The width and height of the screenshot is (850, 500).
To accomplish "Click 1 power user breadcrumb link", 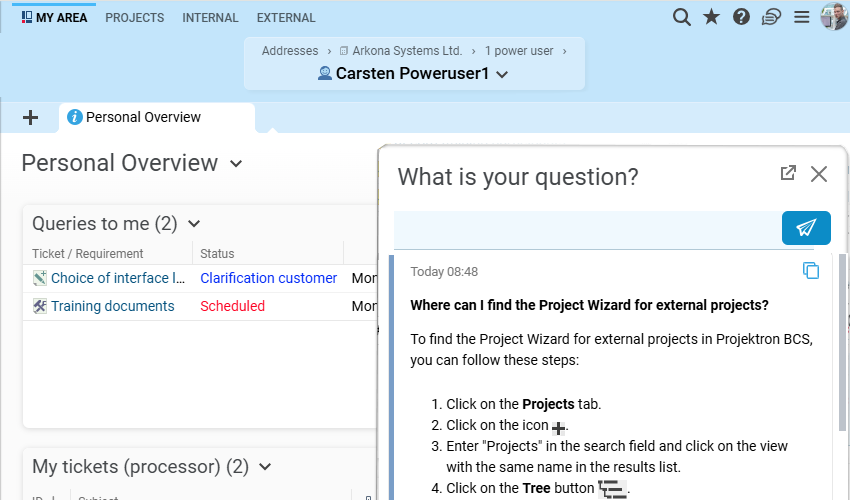I will 519,51.
